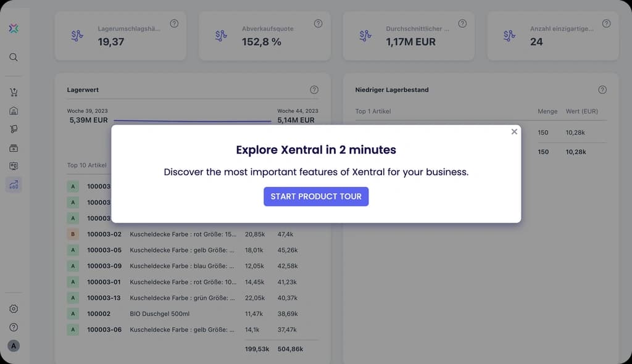The width and height of the screenshot is (632, 364).
Task: Click the 504,86k total
Action: [x=290, y=349]
